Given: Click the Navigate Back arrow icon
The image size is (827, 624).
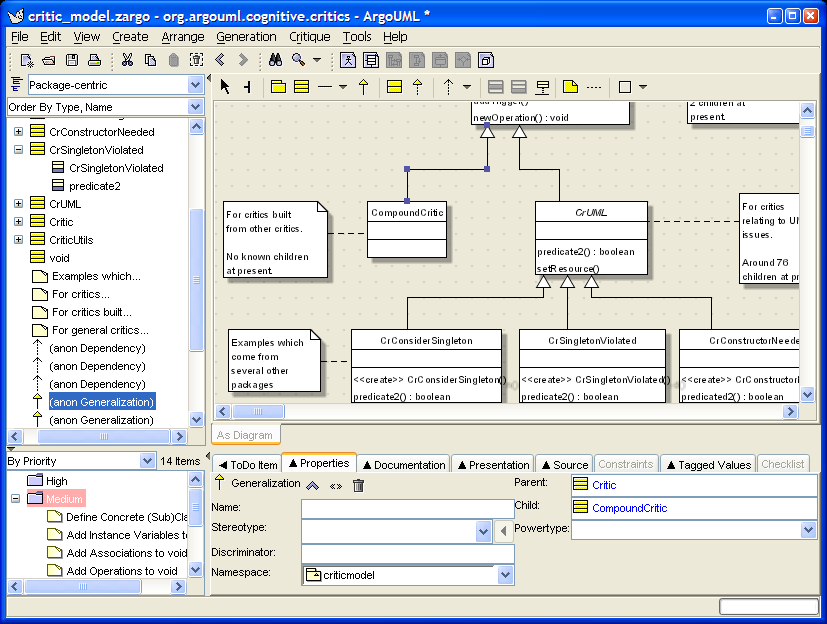Looking at the screenshot, I should [x=220, y=61].
